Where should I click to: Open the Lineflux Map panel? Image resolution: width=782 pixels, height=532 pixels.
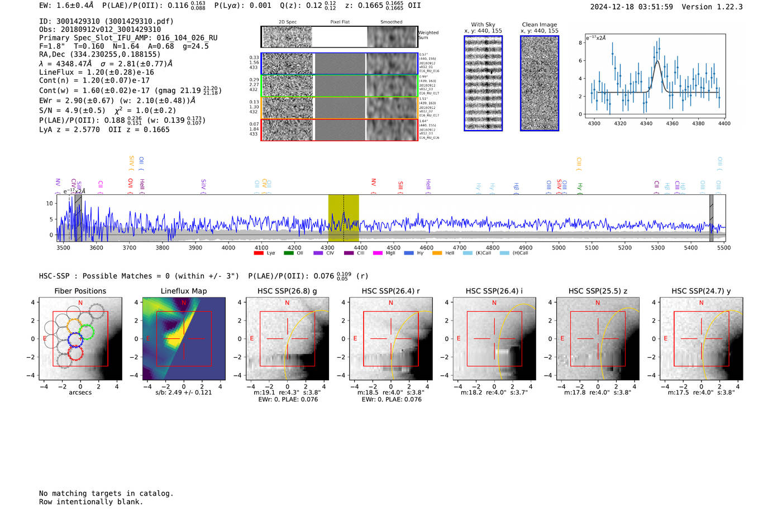click(x=184, y=339)
